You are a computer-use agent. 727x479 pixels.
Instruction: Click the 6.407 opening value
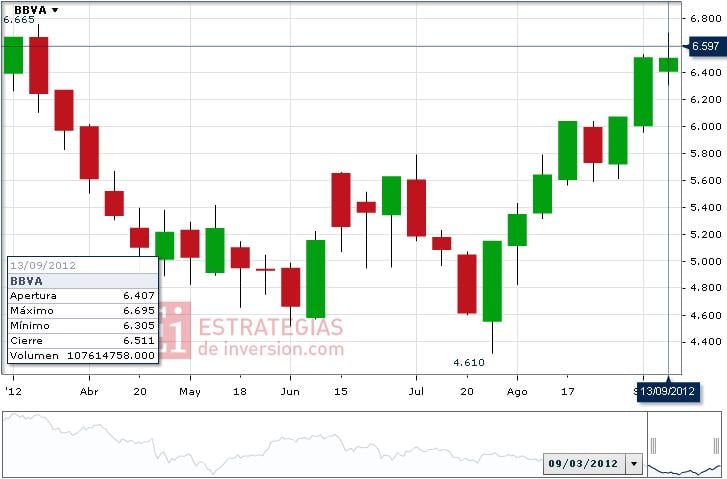point(139,296)
